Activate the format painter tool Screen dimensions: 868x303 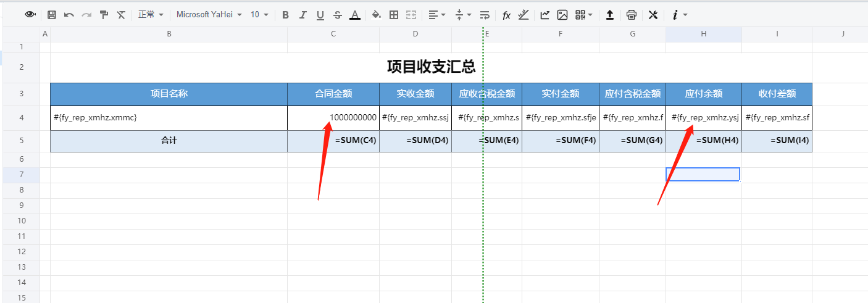click(104, 15)
